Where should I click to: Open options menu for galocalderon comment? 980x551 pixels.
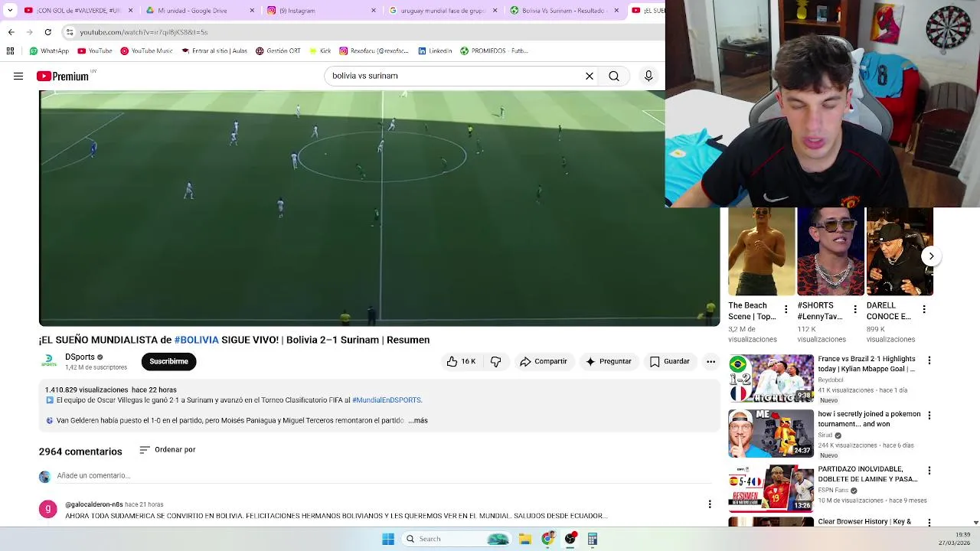click(710, 504)
